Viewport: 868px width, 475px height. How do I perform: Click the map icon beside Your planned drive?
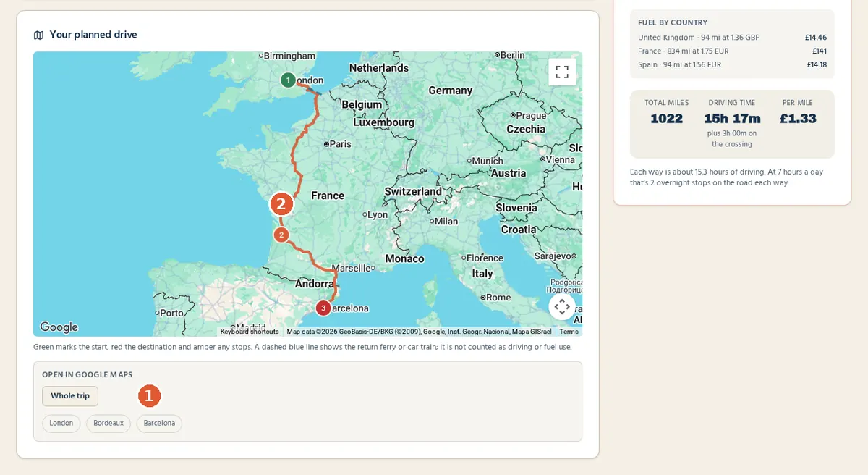tap(38, 35)
